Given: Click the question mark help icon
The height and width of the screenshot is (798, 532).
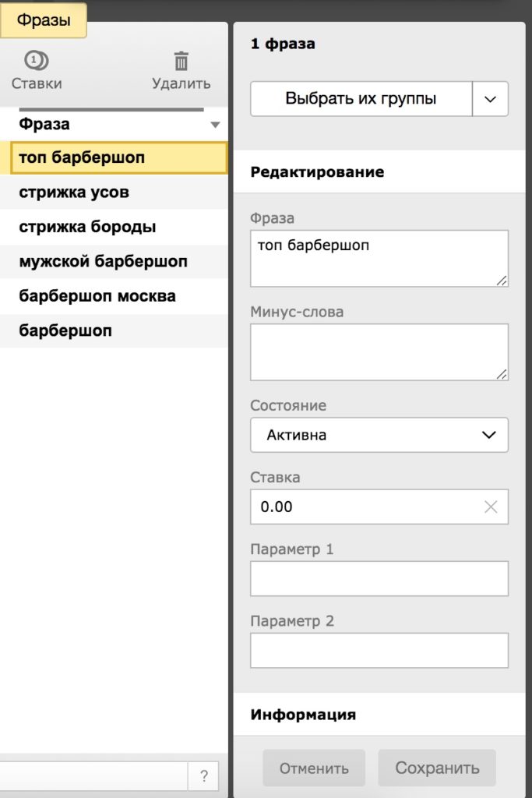Looking at the screenshot, I should point(203,776).
